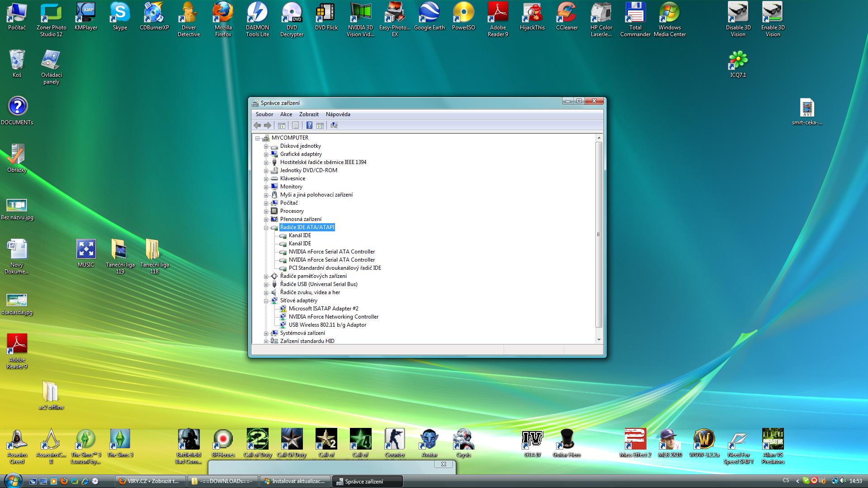The height and width of the screenshot is (488, 868).
Task: Switch to the ==DOWNLOADs==- taskbar button
Action: (x=222, y=481)
